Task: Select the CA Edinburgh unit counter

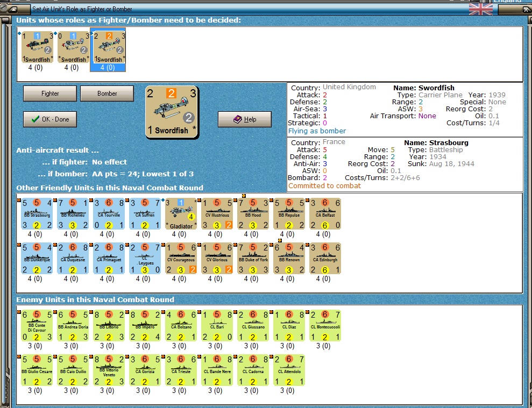Action: point(325,259)
